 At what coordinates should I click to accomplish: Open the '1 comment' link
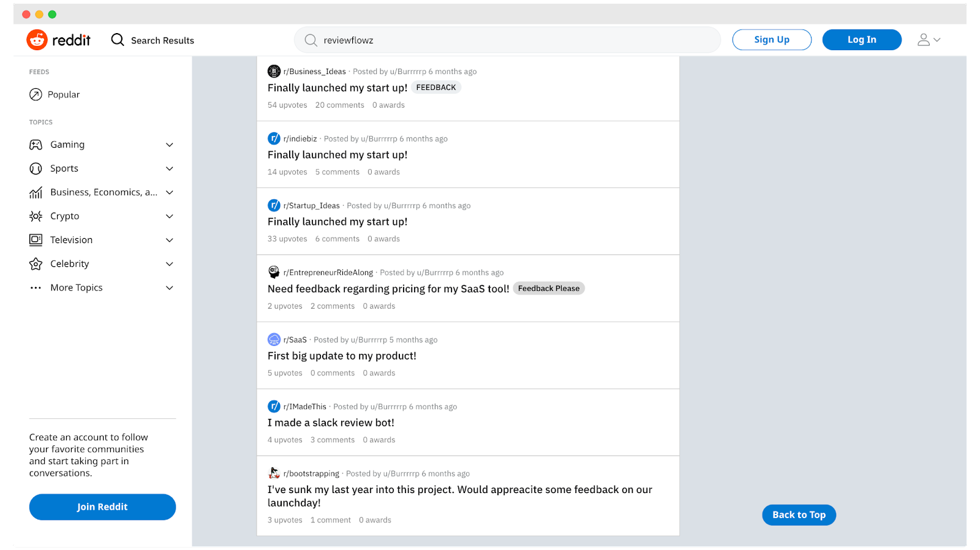(331, 520)
